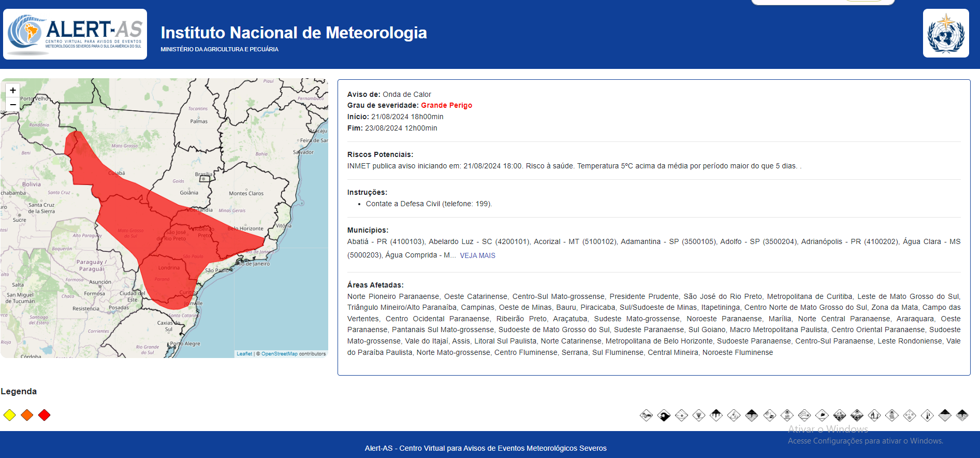Click the Instituto Nacional de Meteorologia title
The height and width of the screenshot is (458, 980).
(294, 33)
